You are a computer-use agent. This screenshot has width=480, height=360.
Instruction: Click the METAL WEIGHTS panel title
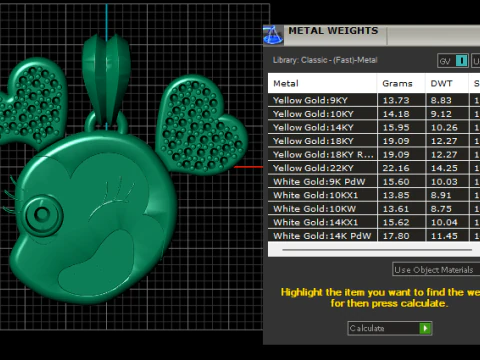pos(333,31)
